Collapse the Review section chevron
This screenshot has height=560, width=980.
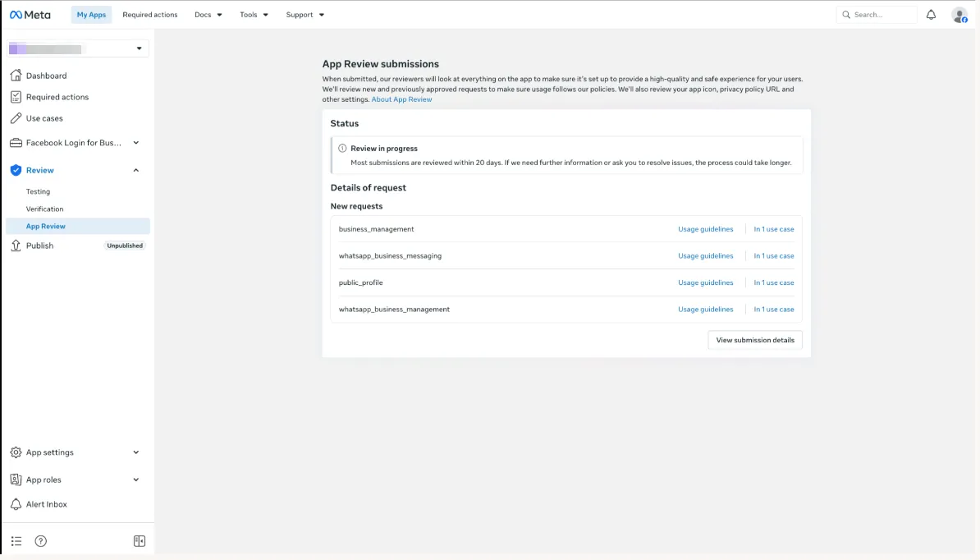pyautogui.click(x=135, y=170)
